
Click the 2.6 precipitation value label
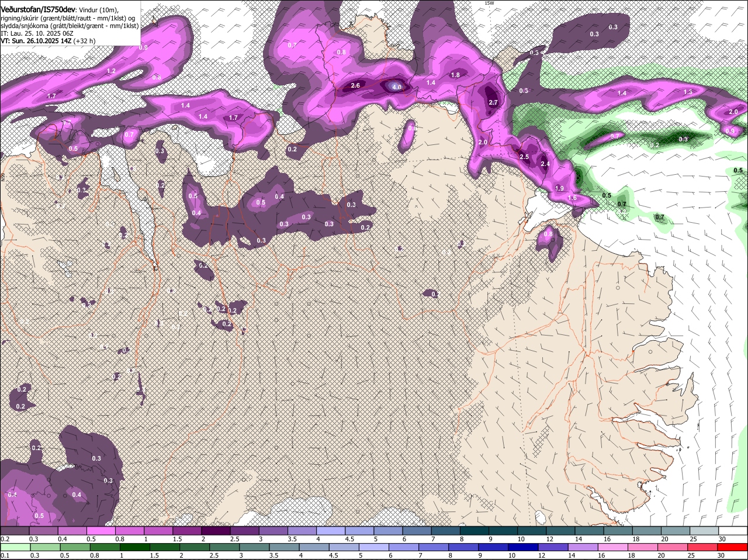pyautogui.click(x=355, y=86)
